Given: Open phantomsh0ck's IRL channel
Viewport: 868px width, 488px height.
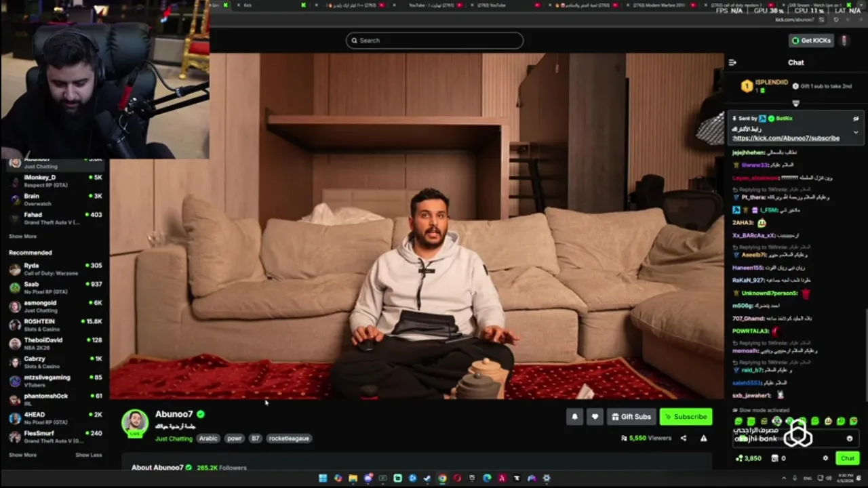Looking at the screenshot, I should tap(54, 399).
